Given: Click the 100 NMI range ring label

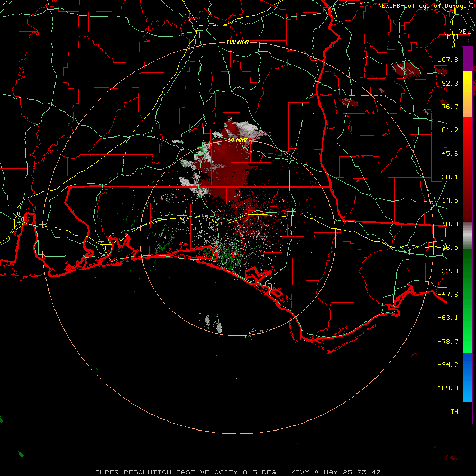Looking at the screenshot, I should pyautogui.click(x=237, y=42).
